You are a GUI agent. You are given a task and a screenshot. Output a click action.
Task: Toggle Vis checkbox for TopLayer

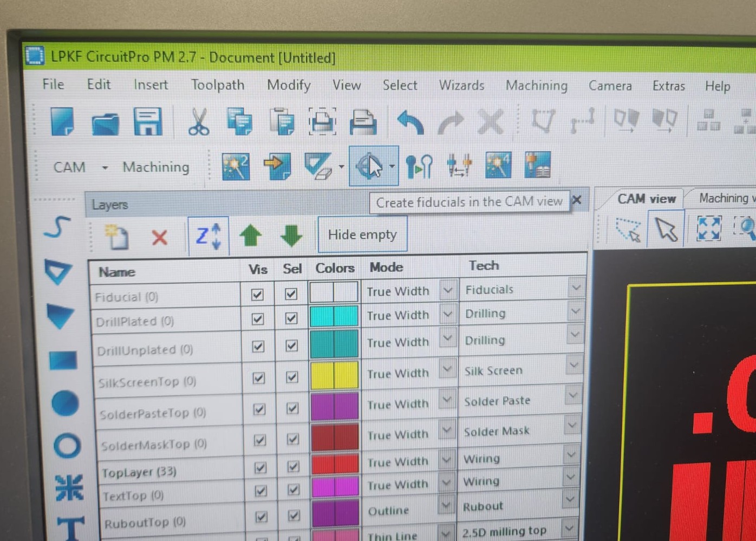point(260,467)
